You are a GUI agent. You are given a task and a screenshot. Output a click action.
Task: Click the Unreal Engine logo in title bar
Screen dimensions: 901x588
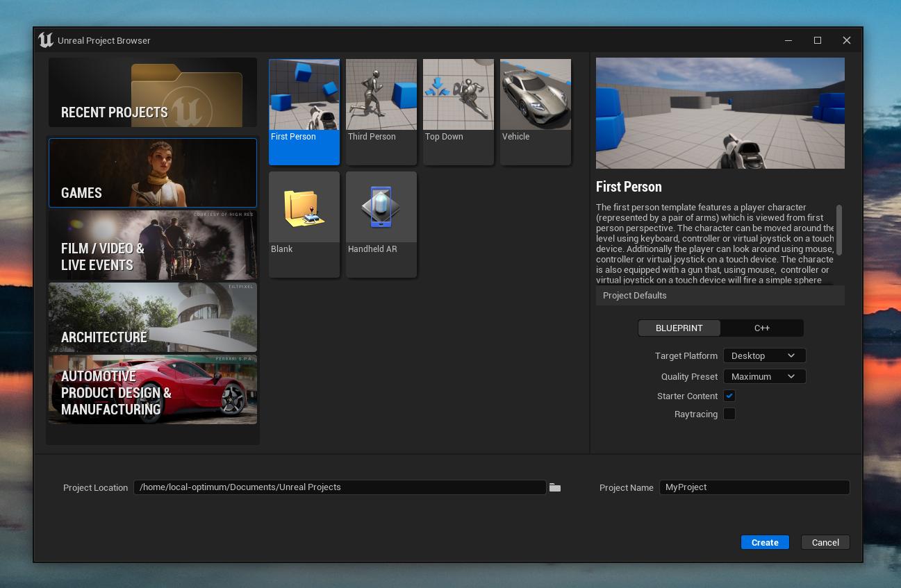(46, 40)
